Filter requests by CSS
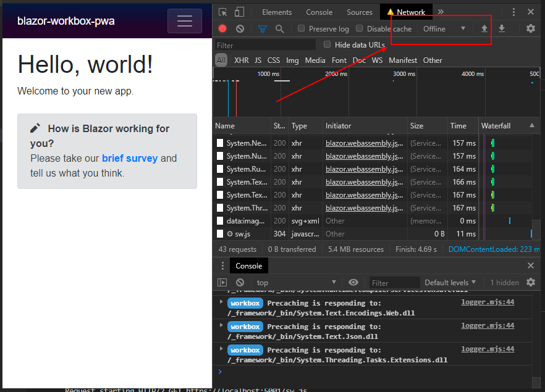The height and width of the screenshot is (392, 545). tap(274, 60)
